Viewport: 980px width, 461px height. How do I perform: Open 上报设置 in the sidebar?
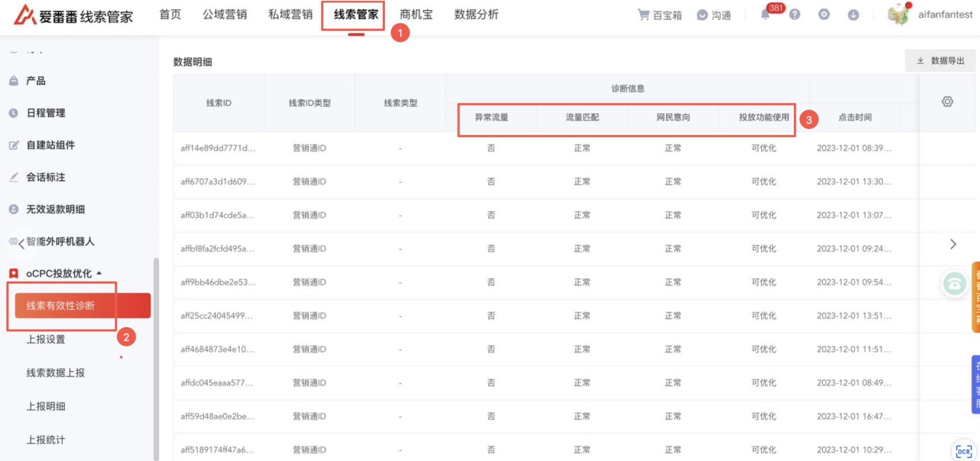(x=46, y=340)
